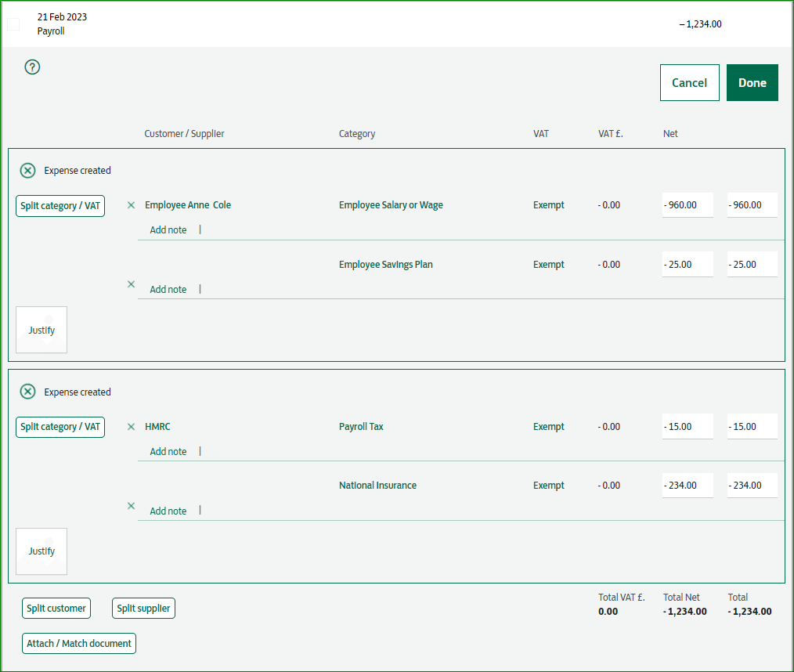Edit the net amount 960.00 field
The width and height of the screenshot is (794, 672).
click(x=688, y=205)
